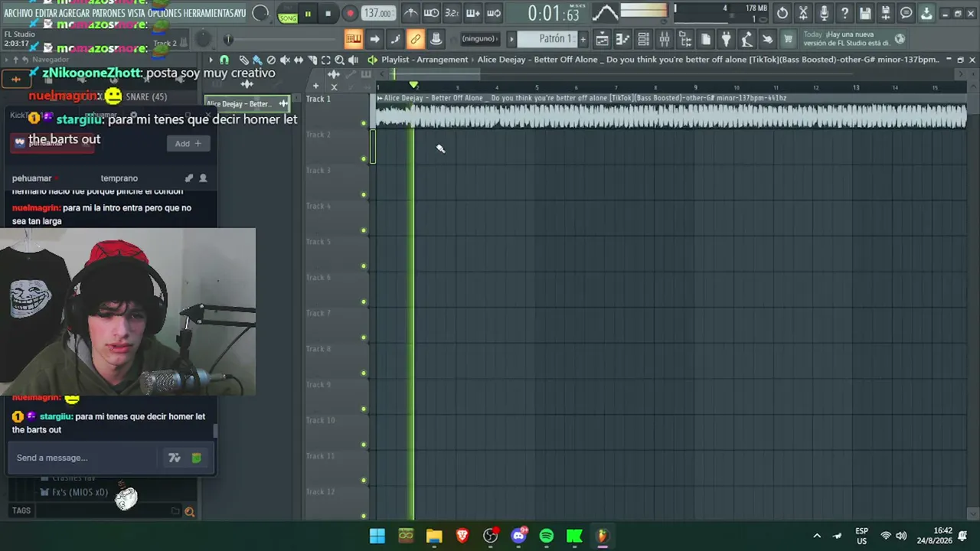This screenshot has width=980, height=551.
Task: Stop playback with the stop button
Action: [328, 14]
